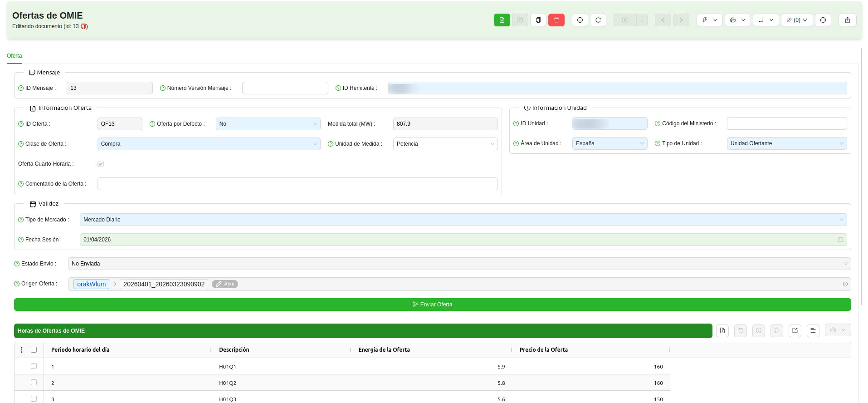Viewport: 868px width, 403px height.
Task: Toggle the select-all checkbox in table header
Action: [x=34, y=350]
